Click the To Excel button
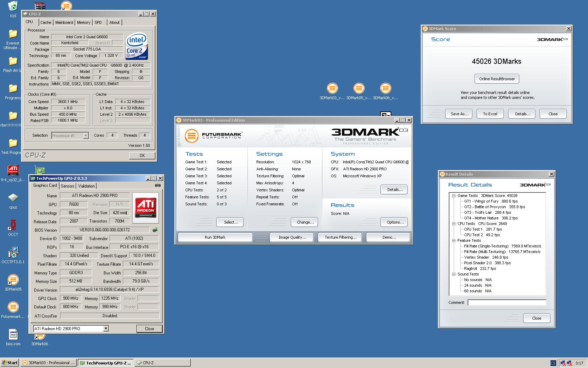The height and width of the screenshot is (368, 588). tap(490, 114)
